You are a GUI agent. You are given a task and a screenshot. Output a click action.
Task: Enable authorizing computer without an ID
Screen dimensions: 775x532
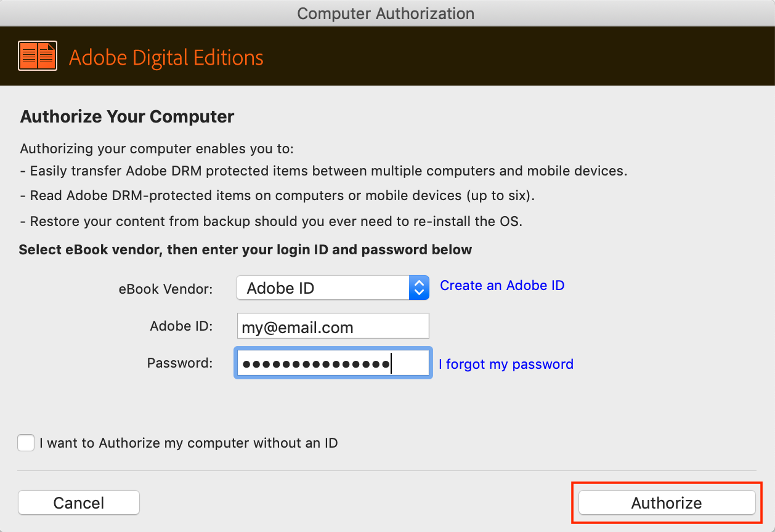coord(26,443)
